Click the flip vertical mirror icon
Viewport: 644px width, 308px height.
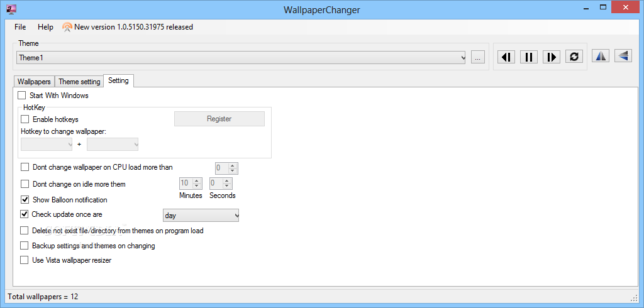(623, 56)
